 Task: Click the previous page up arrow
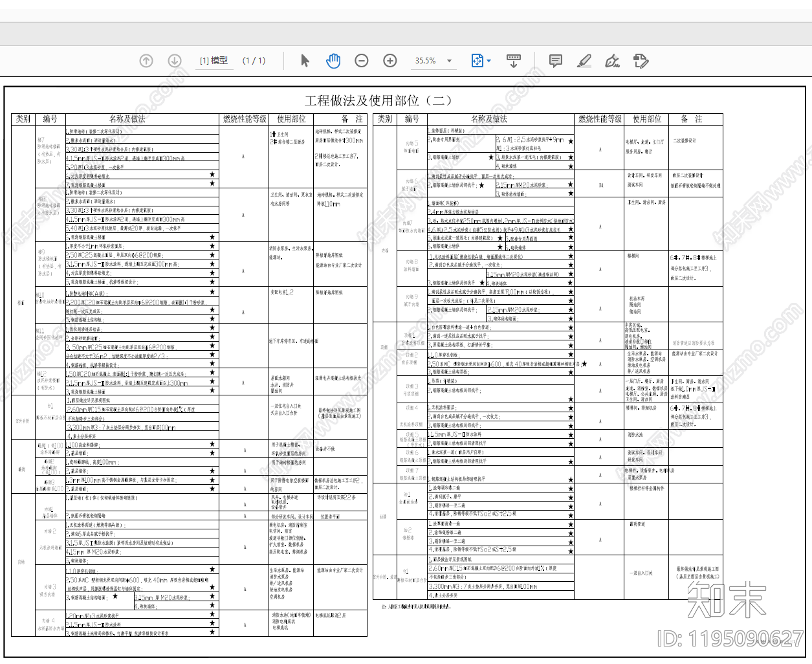146,61
